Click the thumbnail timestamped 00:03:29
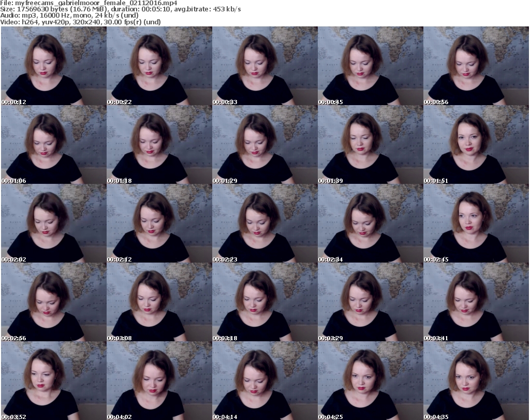The width and height of the screenshot is (530, 420). tap(370, 302)
